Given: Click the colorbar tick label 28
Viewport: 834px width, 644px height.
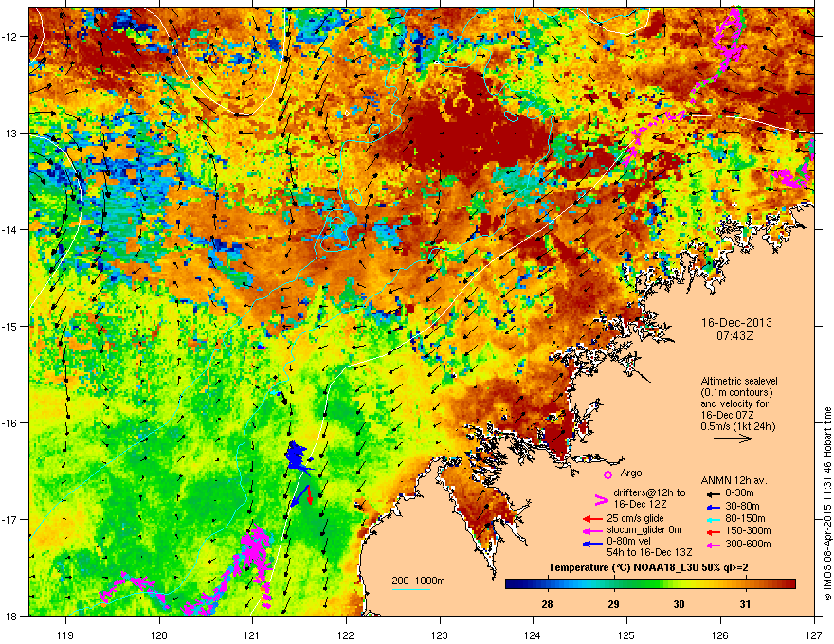Looking at the screenshot, I should (548, 604).
